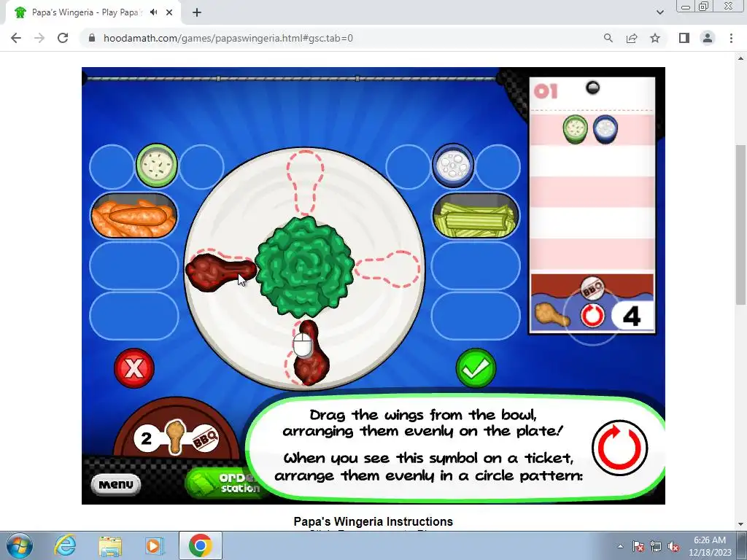Click the red X cancel button
This screenshot has width=747, height=560.
coord(134,368)
